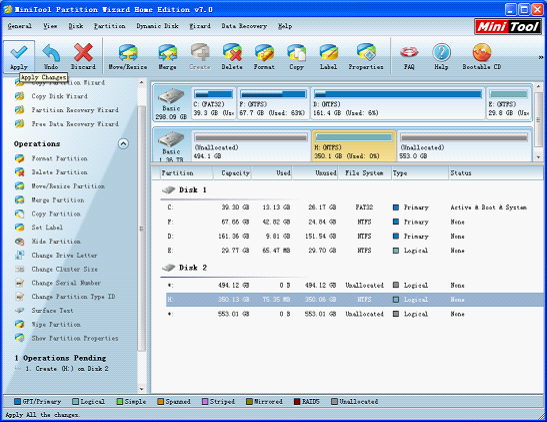Open the Help toolbar icon
The image size is (547, 422).
click(441, 56)
